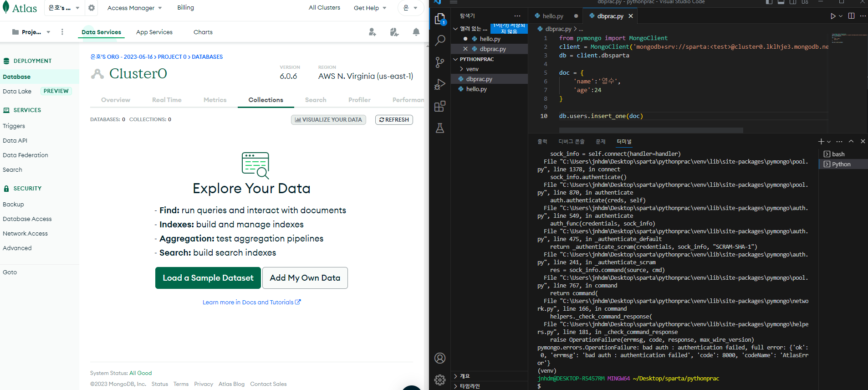Image resolution: width=868 pixels, height=390 pixels.
Task: Click the Atlas leaf logo
Action: coord(6,7)
